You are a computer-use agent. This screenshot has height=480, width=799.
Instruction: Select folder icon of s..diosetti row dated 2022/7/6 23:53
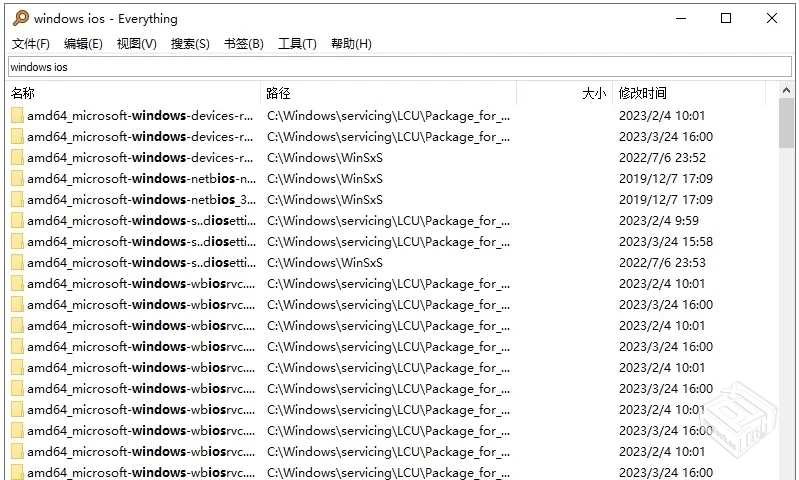coord(17,262)
